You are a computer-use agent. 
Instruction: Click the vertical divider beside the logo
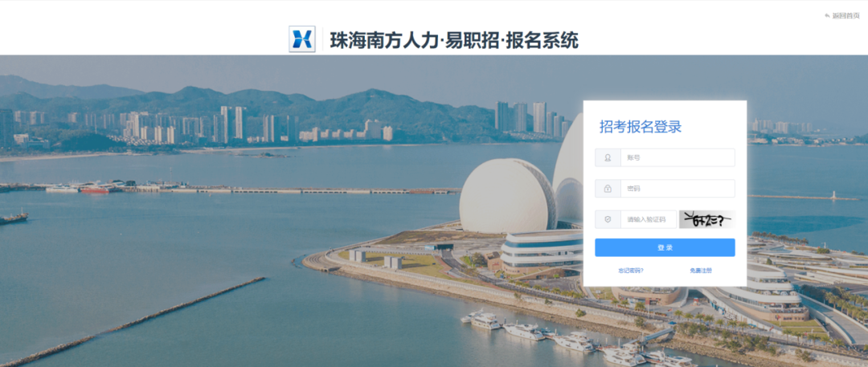pos(323,39)
